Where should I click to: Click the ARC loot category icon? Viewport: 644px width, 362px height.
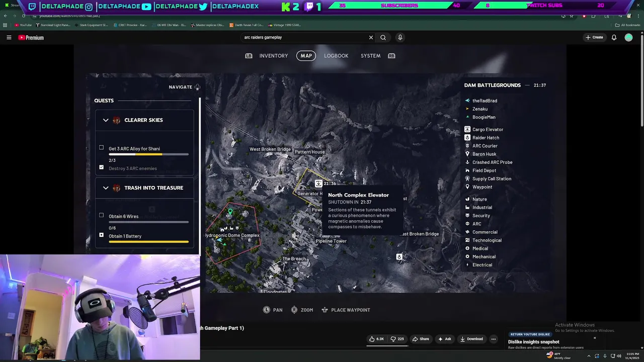point(467,224)
